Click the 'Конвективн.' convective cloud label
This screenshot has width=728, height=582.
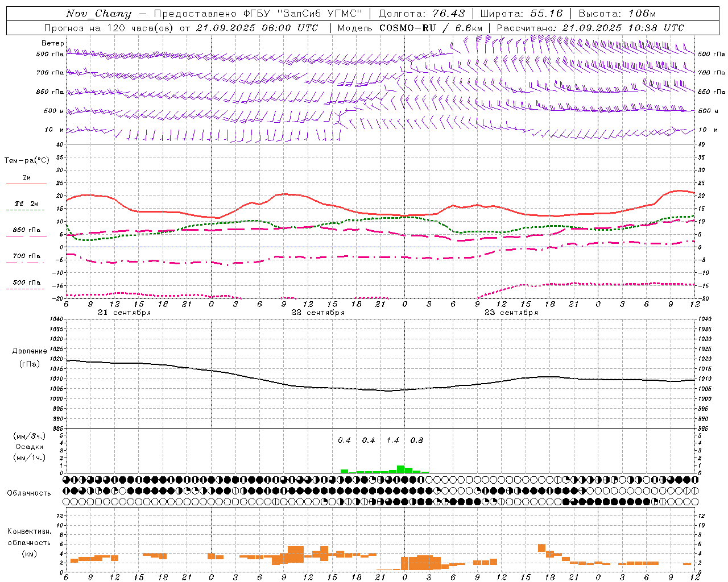tap(29, 531)
